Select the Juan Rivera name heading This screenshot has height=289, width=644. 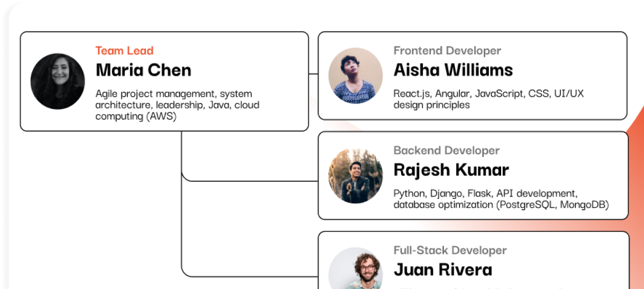tap(442, 270)
